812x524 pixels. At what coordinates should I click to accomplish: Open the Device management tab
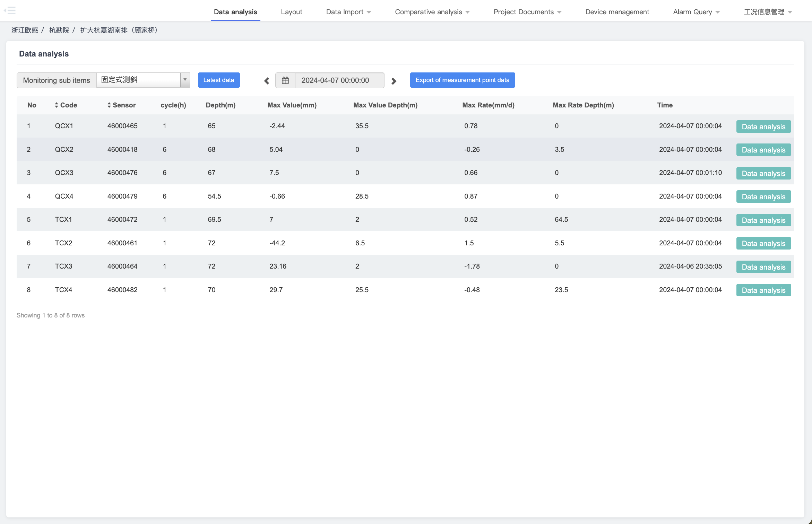tap(617, 12)
